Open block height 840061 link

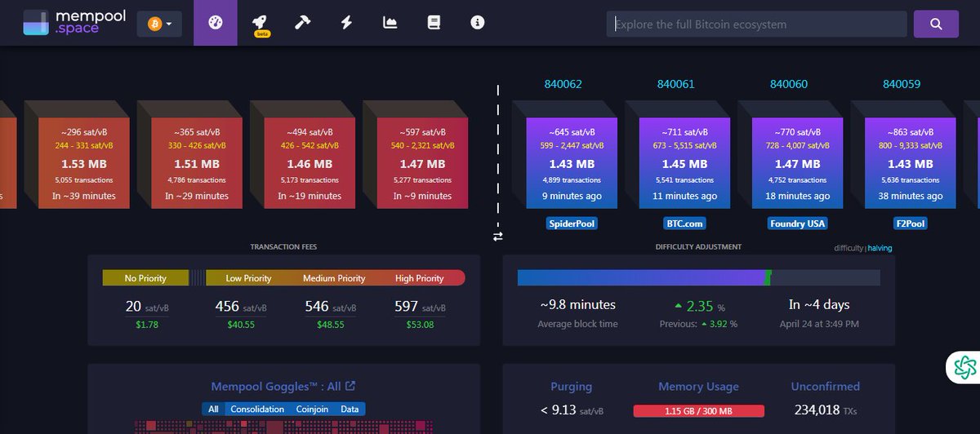point(675,84)
